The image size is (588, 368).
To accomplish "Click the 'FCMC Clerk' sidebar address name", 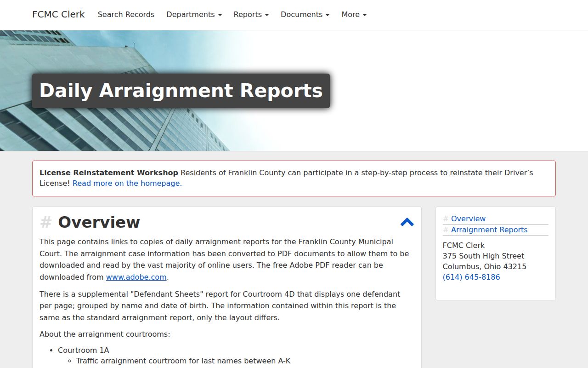I will pos(464,245).
